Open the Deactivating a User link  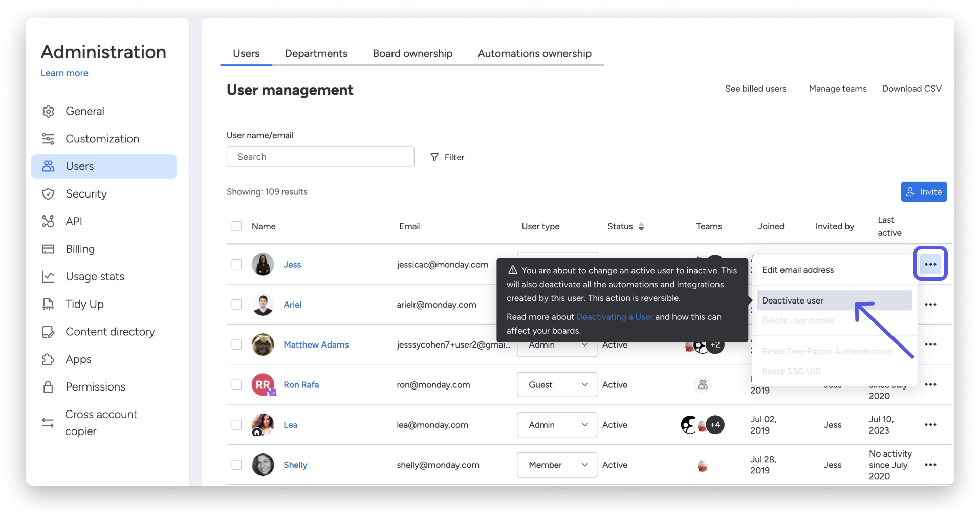tap(615, 317)
